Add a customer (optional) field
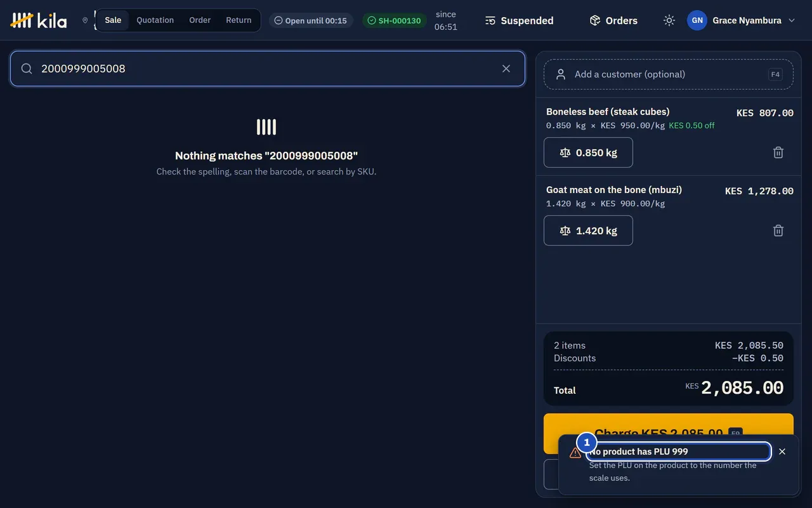812x508 pixels. pyautogui.click(x=669, y=74)
